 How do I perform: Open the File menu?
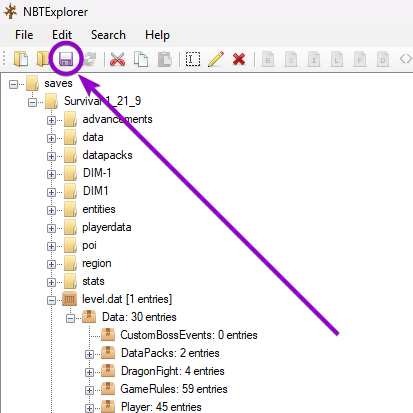point(24,35)
